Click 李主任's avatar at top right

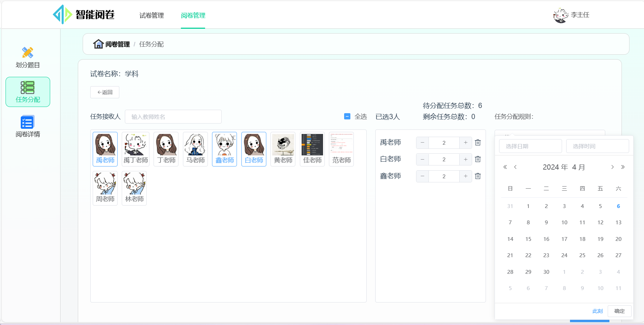(x=560, y=15)
